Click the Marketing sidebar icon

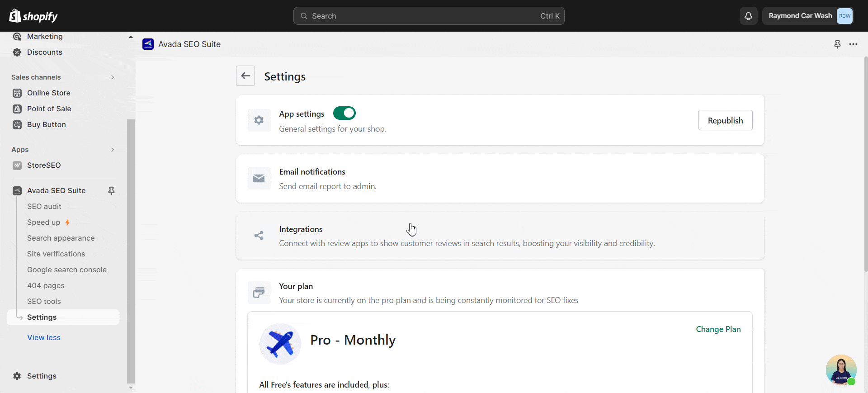pyautogui.click(x=17, y=37)
